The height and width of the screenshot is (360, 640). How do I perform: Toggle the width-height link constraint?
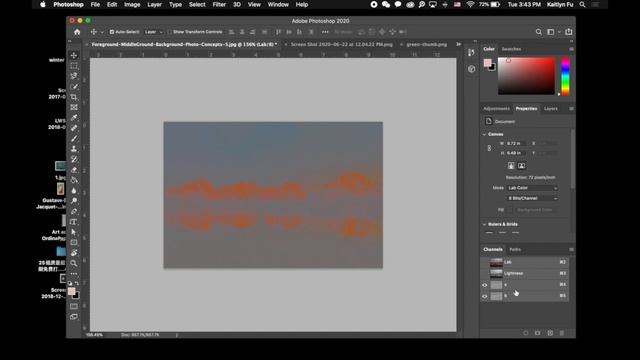tap(489, 148)
